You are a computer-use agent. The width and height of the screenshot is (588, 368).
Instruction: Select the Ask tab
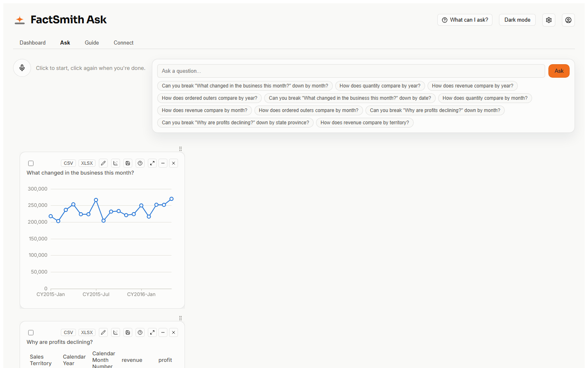pyautogui.click(x=65, y=43)
